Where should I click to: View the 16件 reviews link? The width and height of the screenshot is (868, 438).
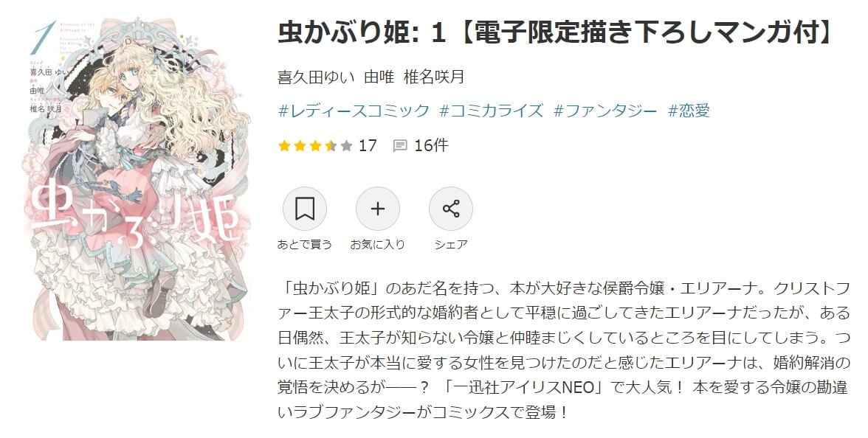coord(431,145)
